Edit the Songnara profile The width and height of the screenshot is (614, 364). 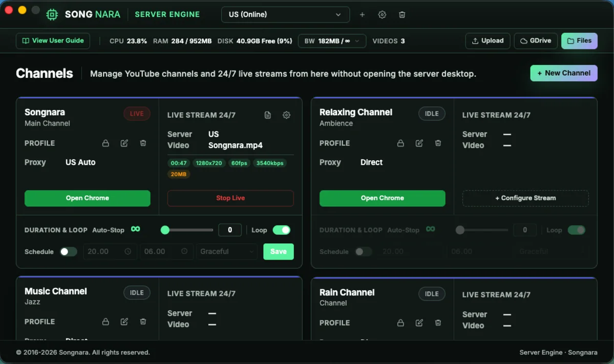click(x=124, y=143)
